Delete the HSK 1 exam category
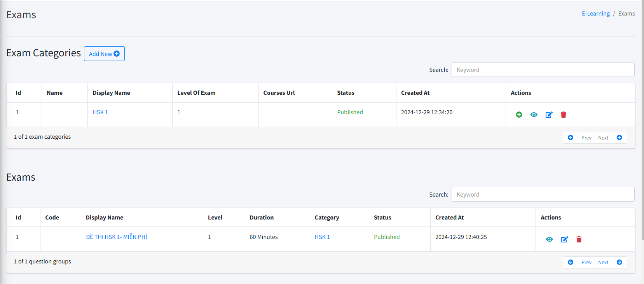 coord(564,115)
